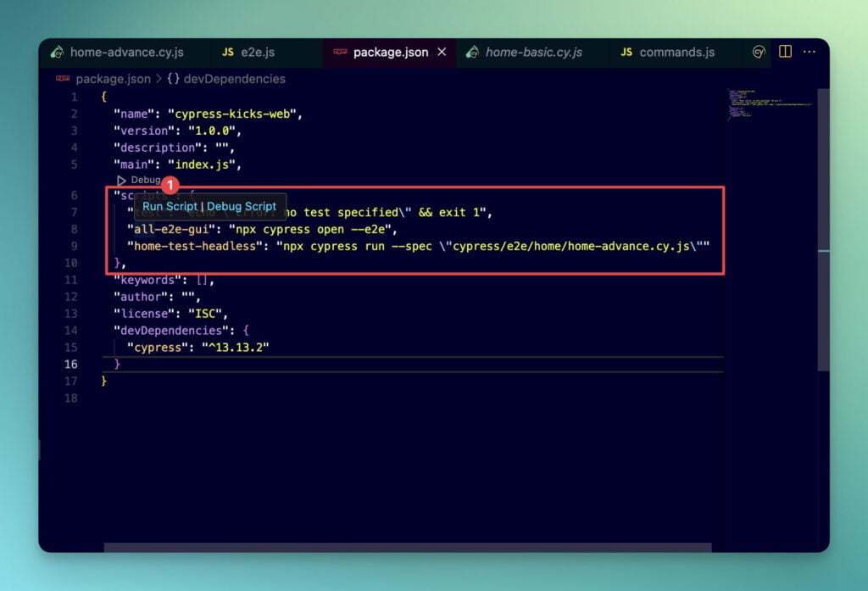Click the Cypress icon in editor actions

coord(759,52)
